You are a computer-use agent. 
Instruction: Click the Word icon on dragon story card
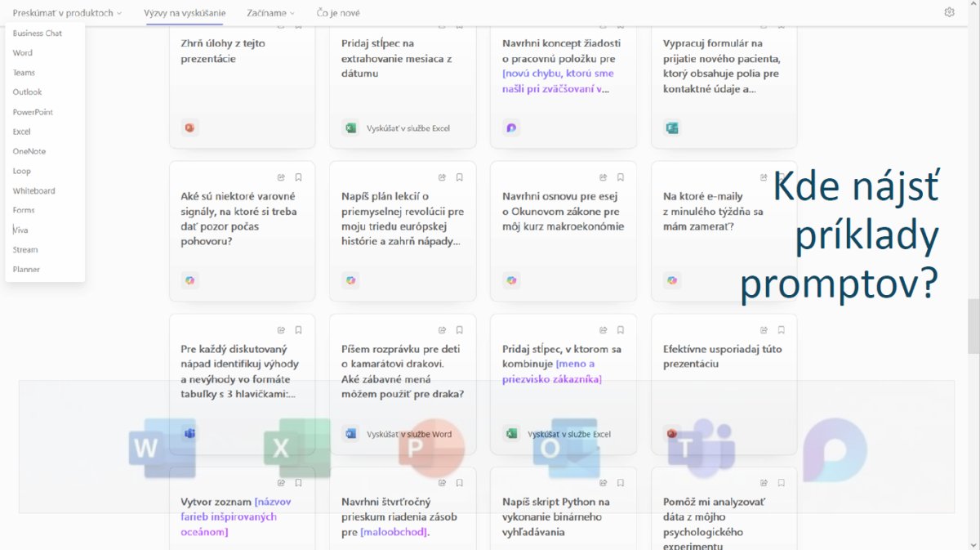pos(350,434)
